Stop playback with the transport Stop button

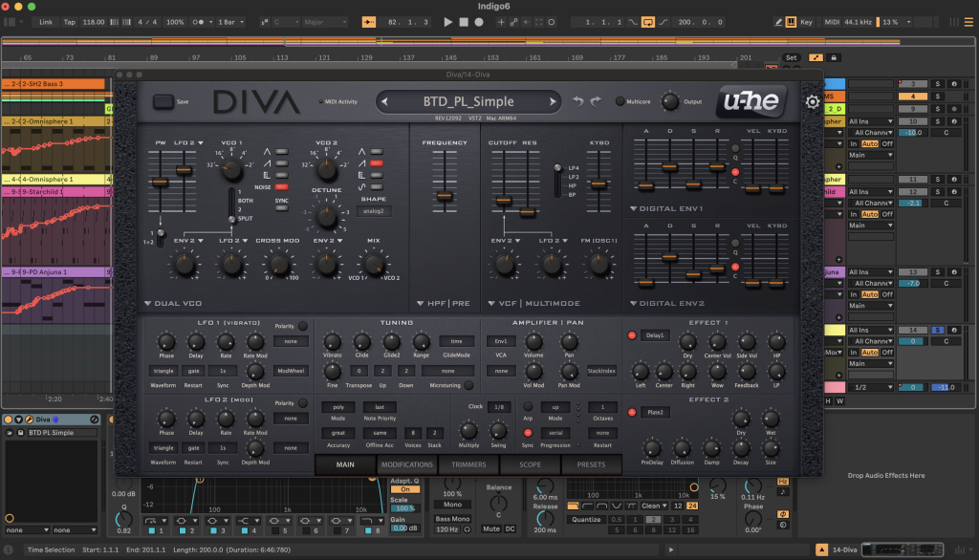pyautogui.click(x=465, y=21)
